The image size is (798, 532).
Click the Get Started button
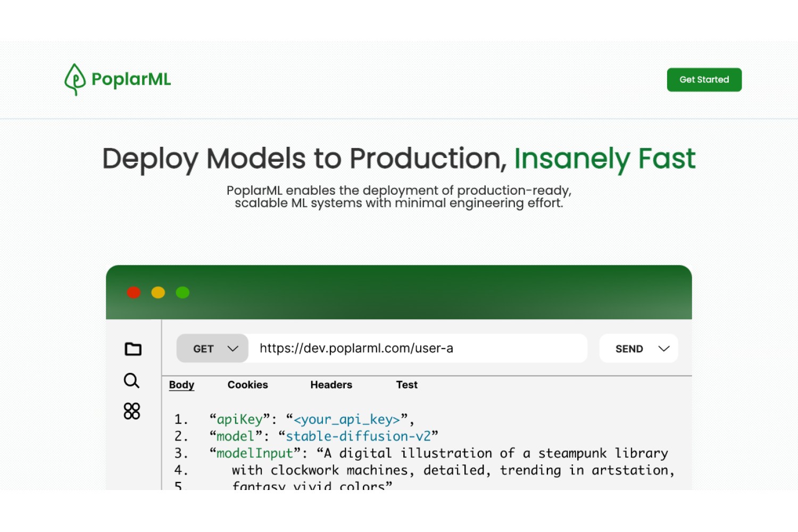(704, 80)
